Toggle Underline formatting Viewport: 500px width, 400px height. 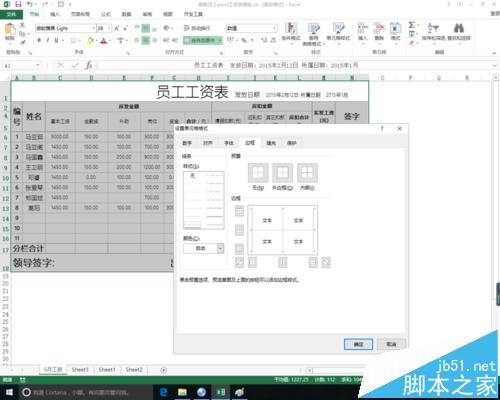click(x=56, y=40)
